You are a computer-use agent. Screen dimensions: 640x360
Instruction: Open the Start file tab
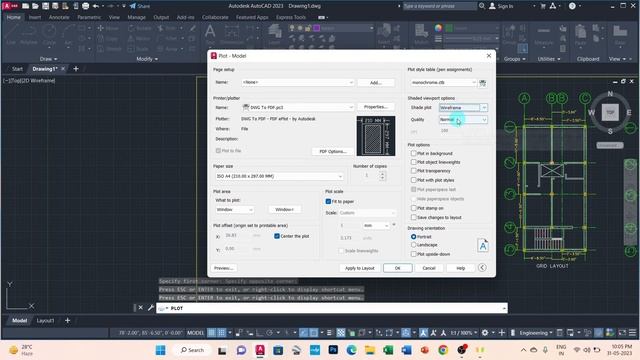click(17, 69)
